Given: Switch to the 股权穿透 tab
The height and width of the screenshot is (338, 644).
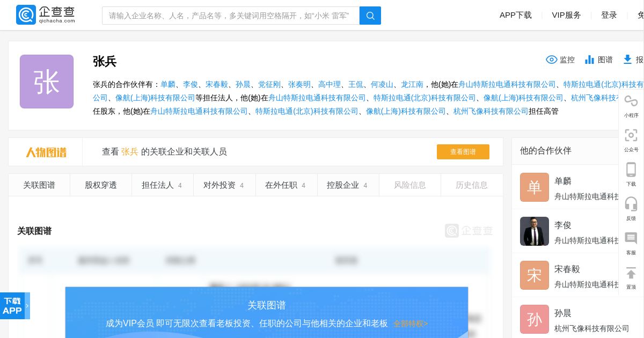Looking at the screenshot, I should [x=101, y=185].
